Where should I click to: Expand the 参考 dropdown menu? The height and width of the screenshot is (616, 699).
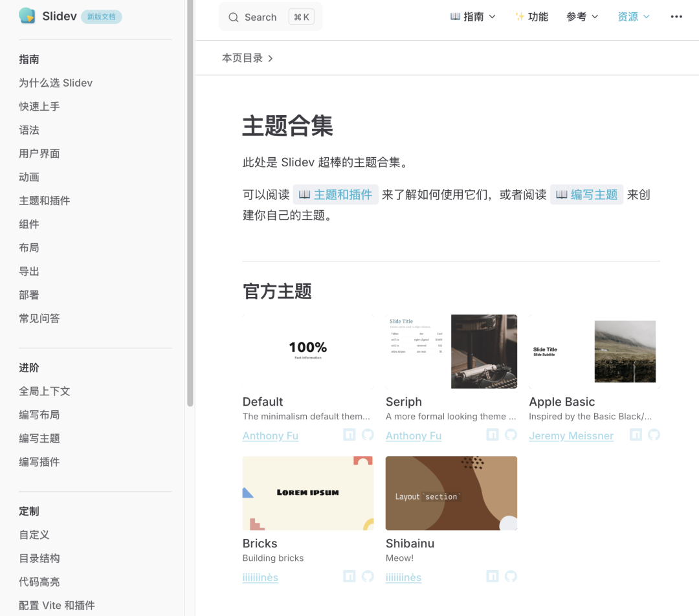click(x=582, y=17)
